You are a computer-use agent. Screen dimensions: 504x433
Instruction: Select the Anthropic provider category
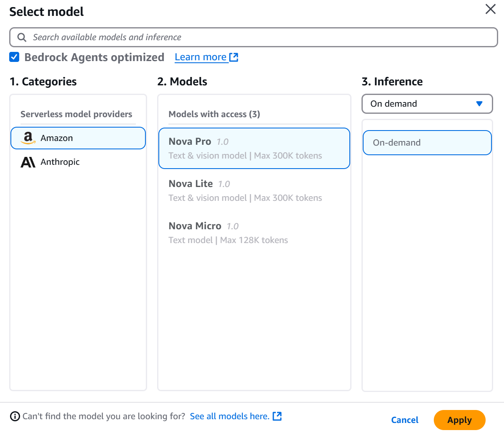[x=78, y=162]
